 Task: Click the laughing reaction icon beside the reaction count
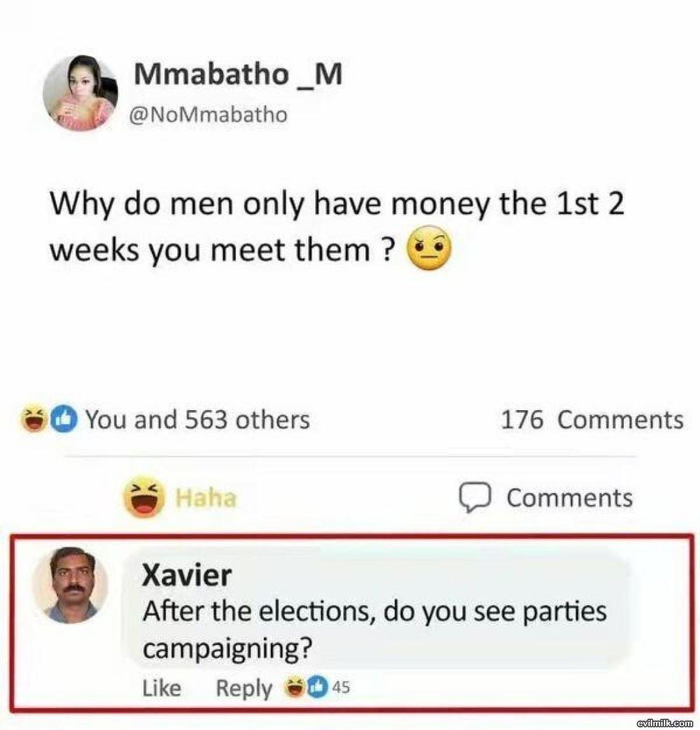[x=33, y=419]
